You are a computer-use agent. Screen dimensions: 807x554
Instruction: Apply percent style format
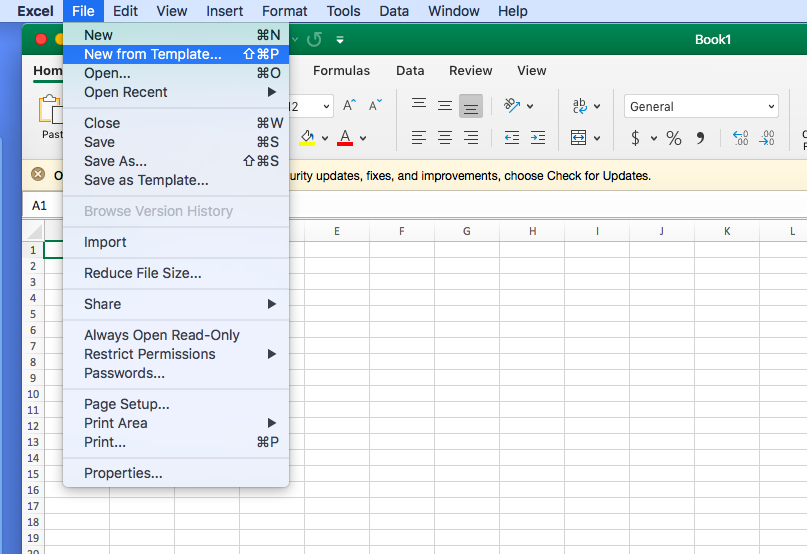tap(674, 138)
